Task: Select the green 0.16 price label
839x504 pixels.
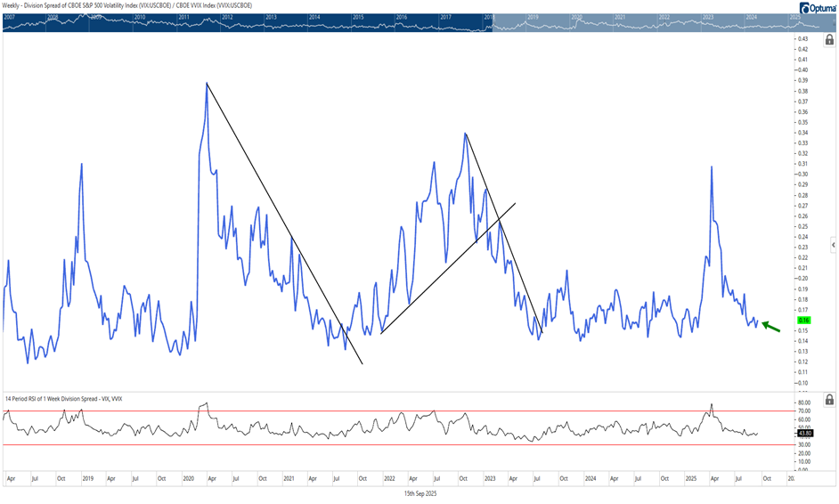Action: click(803, 320)
